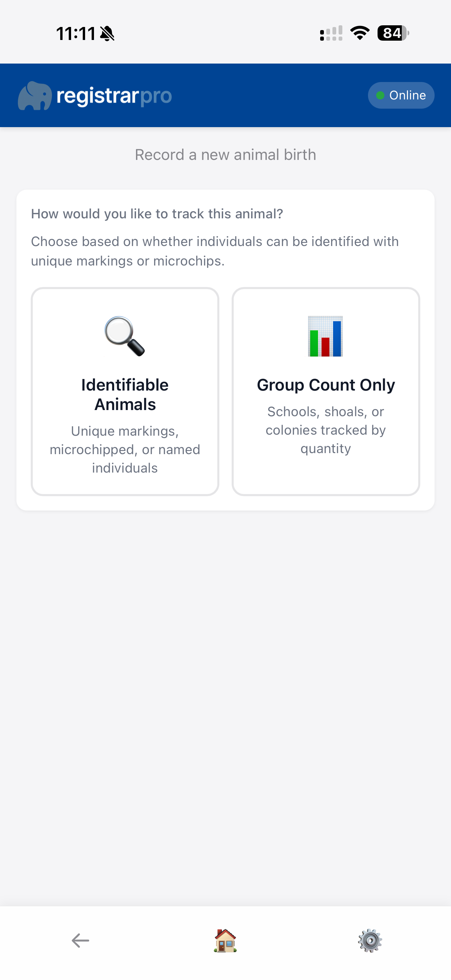Select the "Identifiable Animals" title
451x980 pixels.
point(125,395)
